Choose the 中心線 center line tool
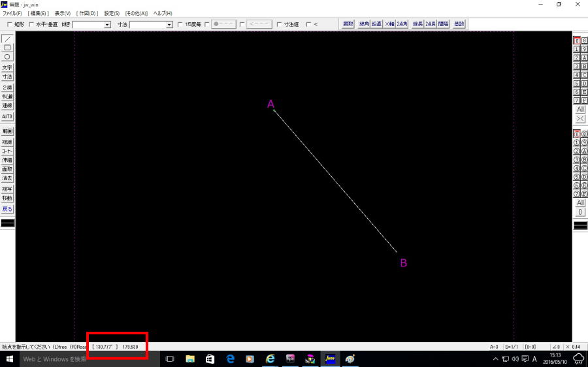Viewport: 588px width, 367px height. pos(7,97)
